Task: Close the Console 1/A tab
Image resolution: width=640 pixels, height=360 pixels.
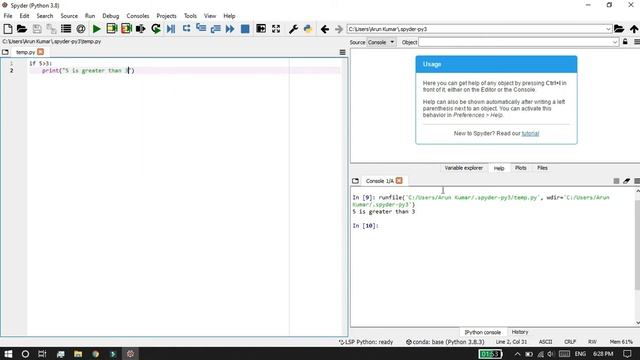Action: [x=399, y=180]
